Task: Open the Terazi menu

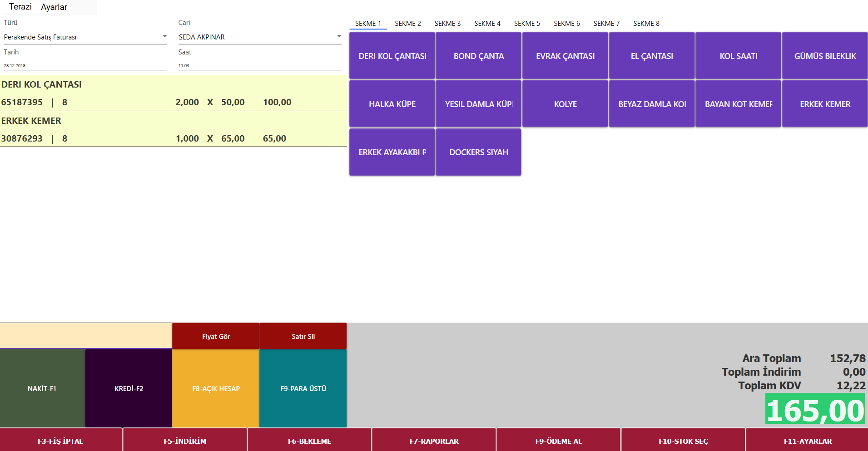Action: click(x=20, y=7)
